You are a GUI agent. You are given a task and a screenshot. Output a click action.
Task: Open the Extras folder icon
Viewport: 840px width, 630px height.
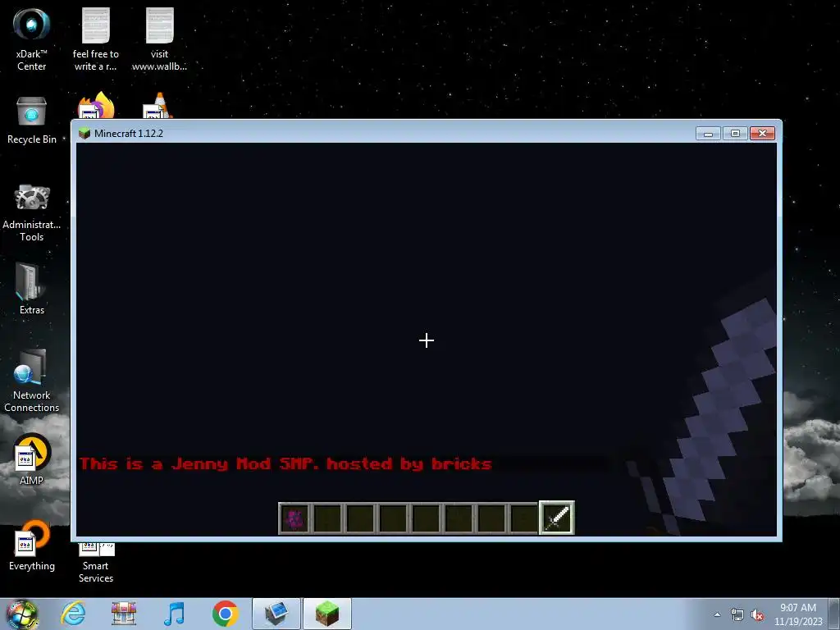tap(32, 288)
